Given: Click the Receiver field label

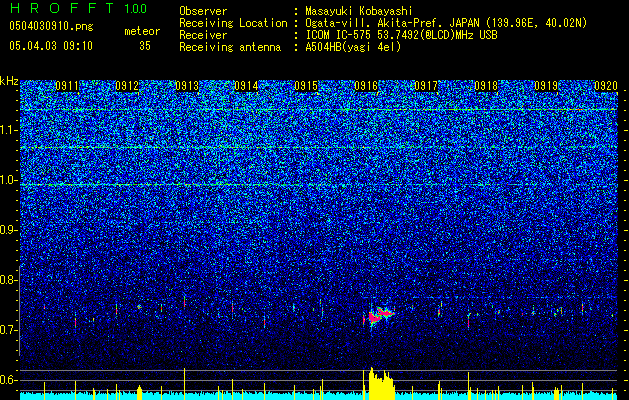Looking at the screenshot, I should point(203,35).
